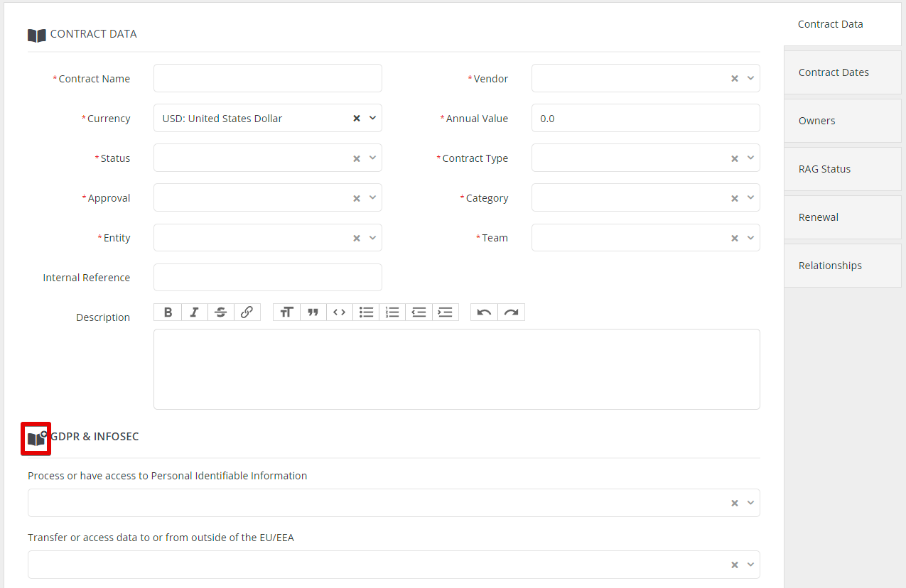Clear the Approval selection

pos(357,198)
